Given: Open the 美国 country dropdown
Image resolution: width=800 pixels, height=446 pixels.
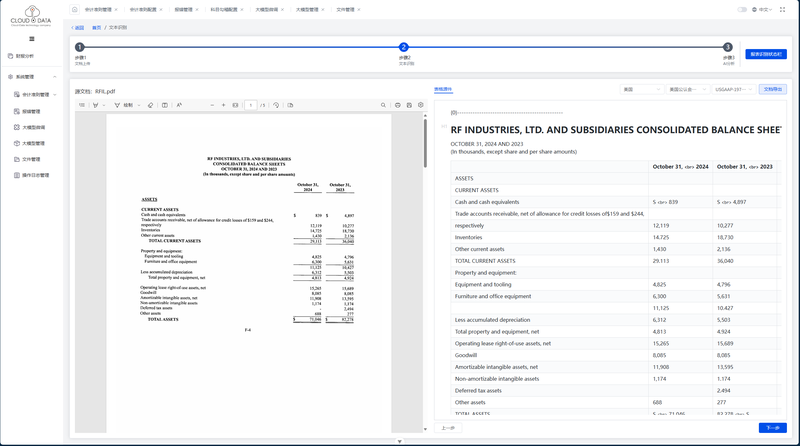Looking at the screenshot, I should (641, 89).
